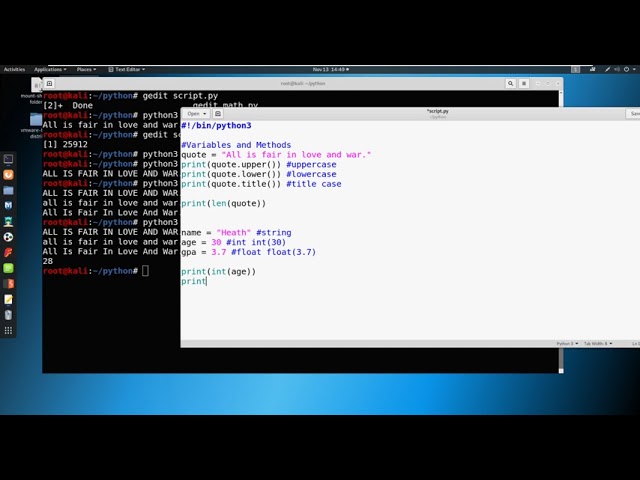
Task: Open the Terminal from the dock
Action: [8, 159]
